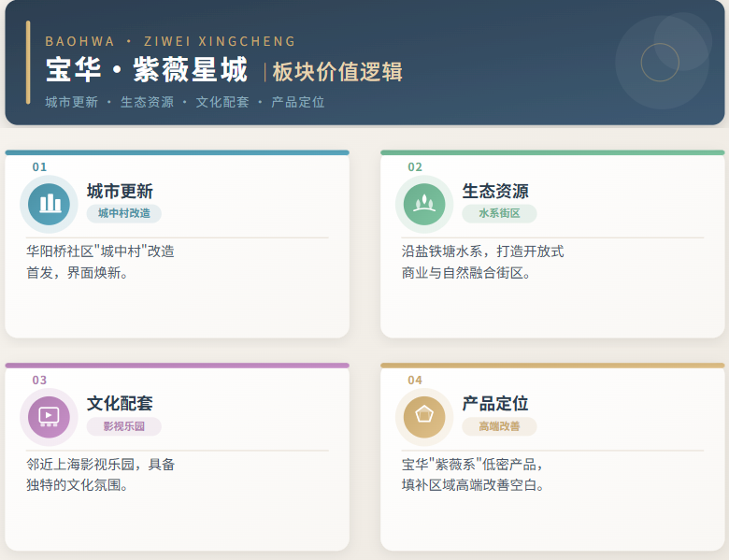729x560 pixels.
Task: Click the main title 宝华·紫薇星城
Action: tap(147, 70)
